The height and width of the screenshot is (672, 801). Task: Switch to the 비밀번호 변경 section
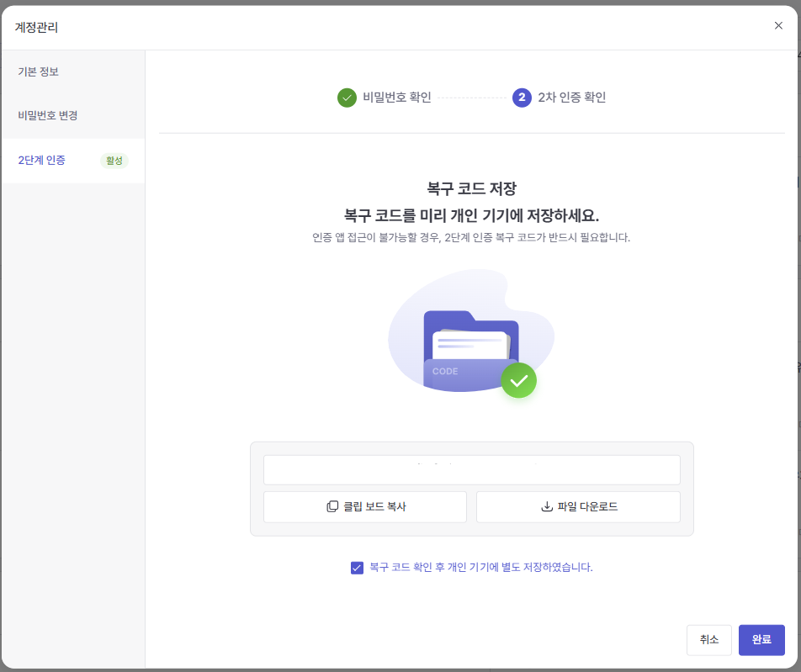point(48,115)
